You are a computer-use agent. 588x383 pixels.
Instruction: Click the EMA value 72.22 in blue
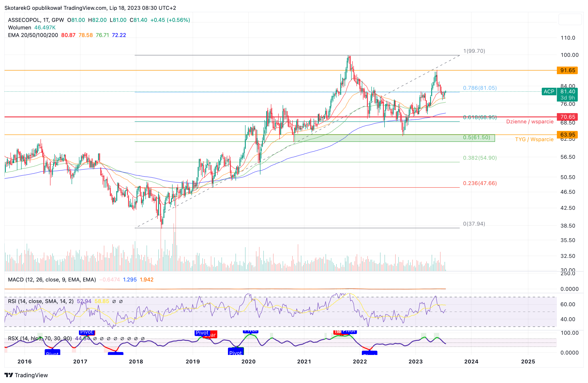point(119,35)
